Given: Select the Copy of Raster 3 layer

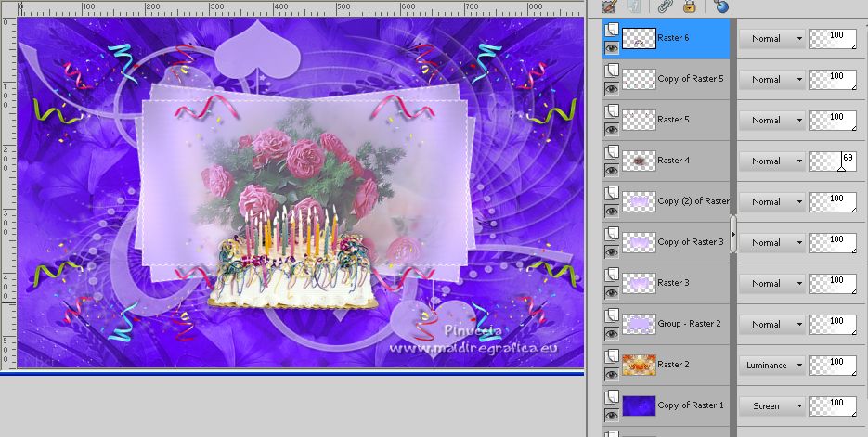Looking at the screenshot, I should pos(690,242).
